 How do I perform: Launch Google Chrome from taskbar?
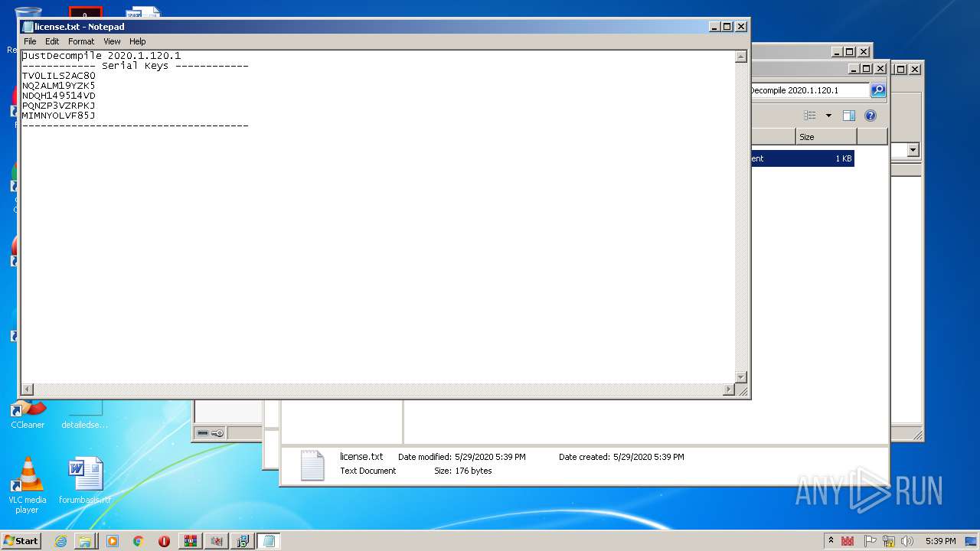coord(138,541)
